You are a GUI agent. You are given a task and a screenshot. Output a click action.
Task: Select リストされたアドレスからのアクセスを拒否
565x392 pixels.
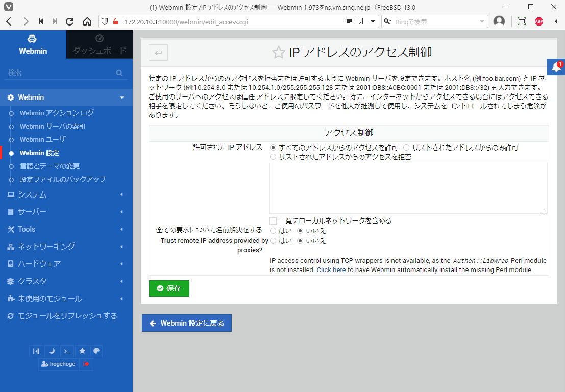(x=273, y=157)
